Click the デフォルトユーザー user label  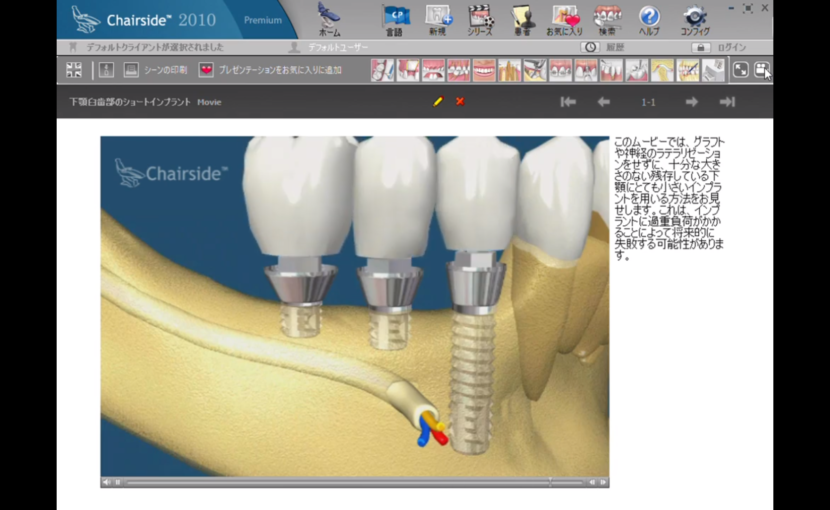click(x=338, y=47)
